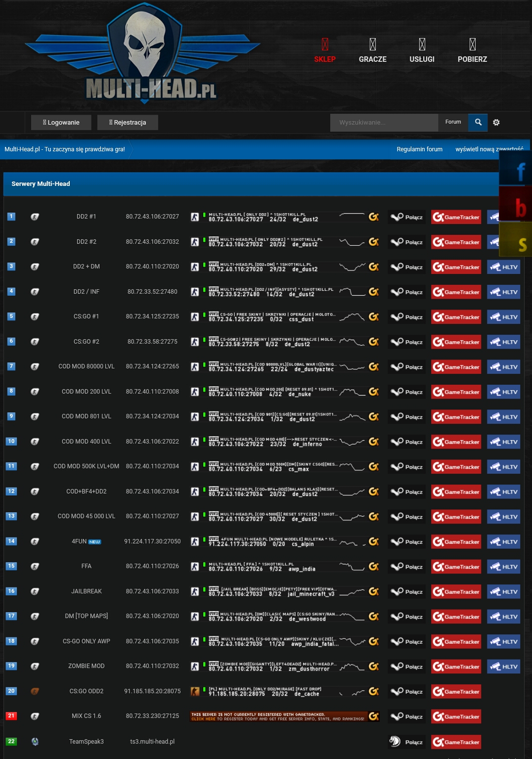Screen dimensions: 532x759
Task: Click the Rejestracja button
Action: [128, 123]
